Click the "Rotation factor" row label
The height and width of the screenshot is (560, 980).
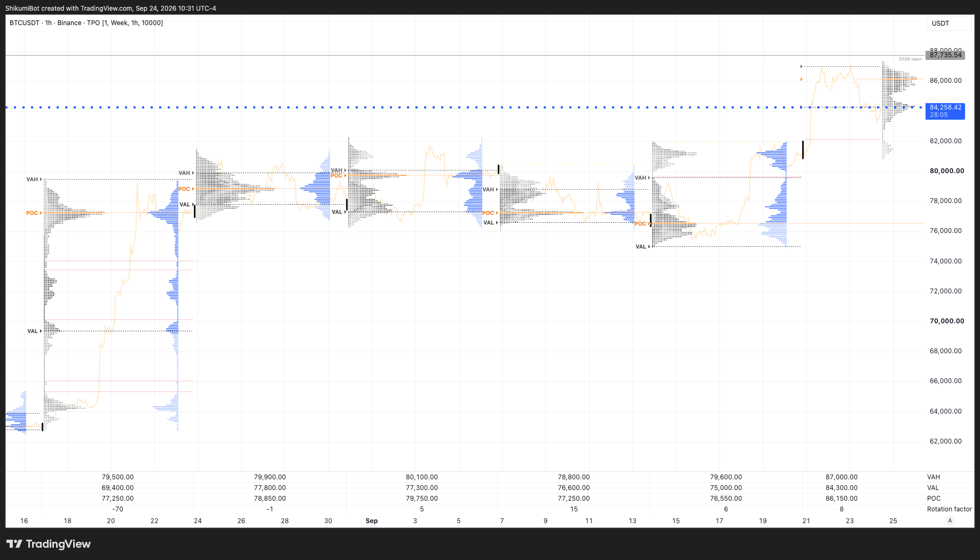(x=950, y=509)
